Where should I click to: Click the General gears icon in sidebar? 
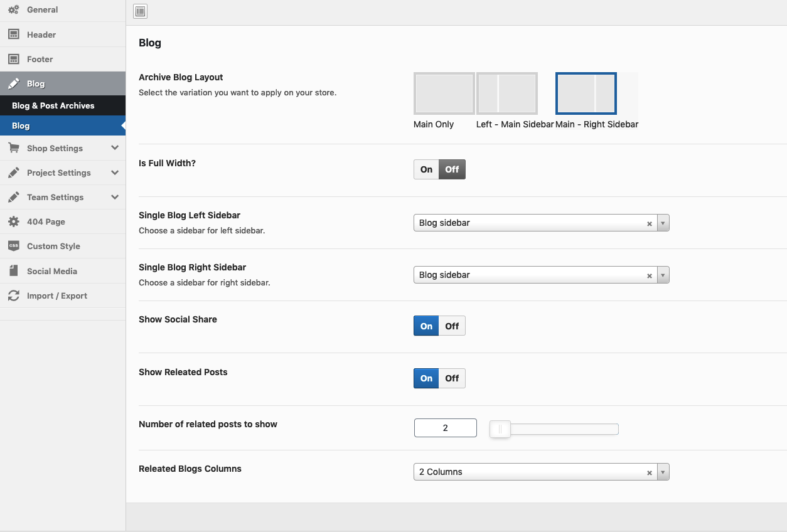[x=13, y=10]
